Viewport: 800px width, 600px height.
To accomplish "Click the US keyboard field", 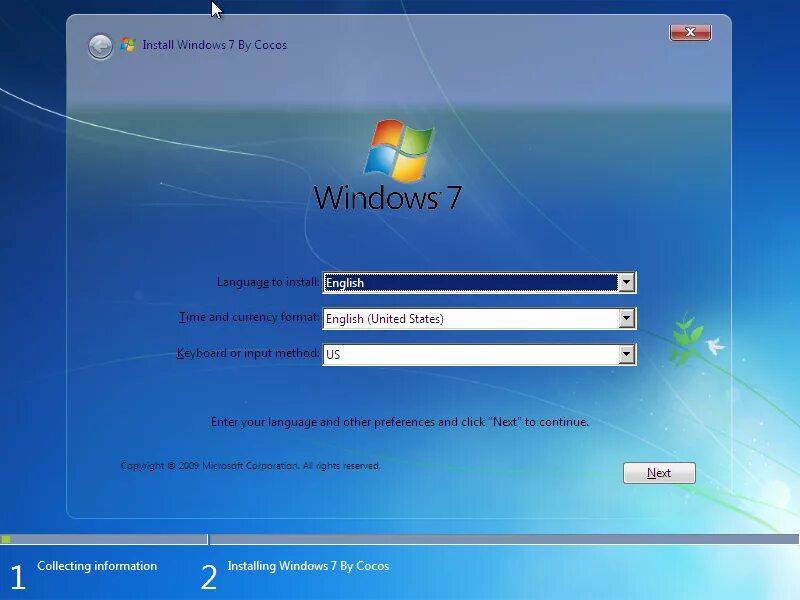I will pyautogui.click(x=479, y=354).
